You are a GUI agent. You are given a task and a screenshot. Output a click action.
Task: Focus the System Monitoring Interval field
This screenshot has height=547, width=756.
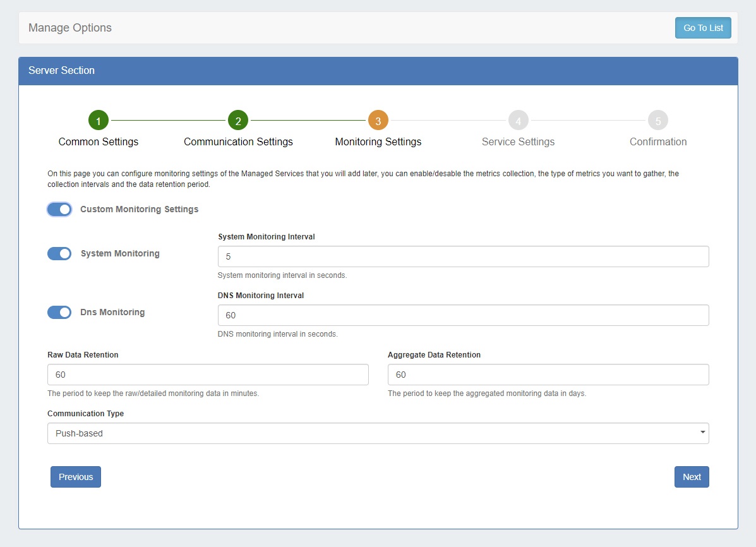point(463,256)
